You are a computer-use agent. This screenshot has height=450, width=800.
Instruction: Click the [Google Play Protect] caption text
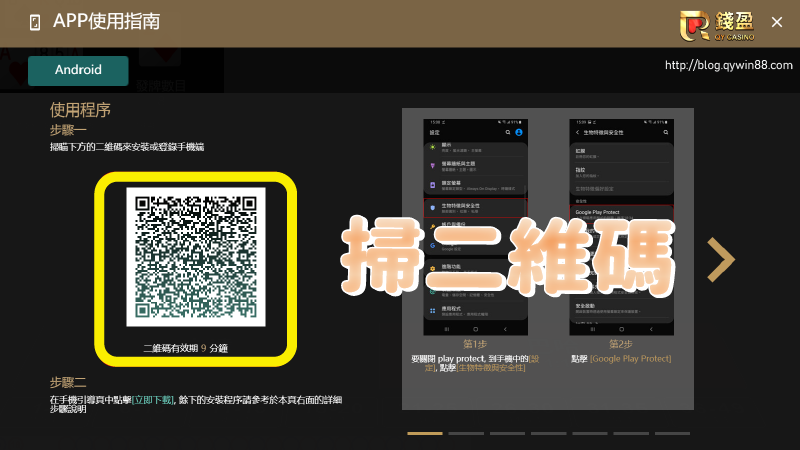[x=633, y=358]
